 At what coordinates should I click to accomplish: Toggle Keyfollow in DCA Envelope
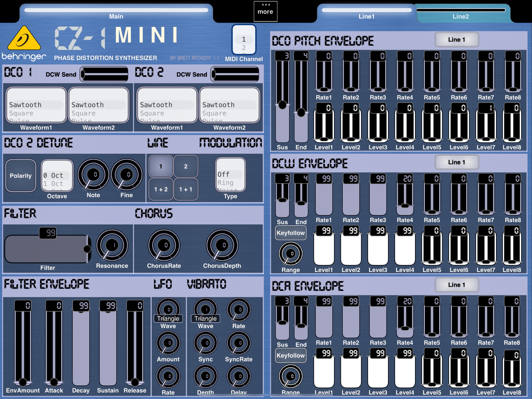(x=291, y=355)
